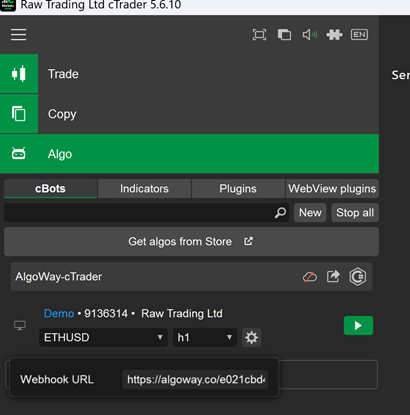Create a New cBot
The image size is (410, 415).
click(x=310, y=213)
